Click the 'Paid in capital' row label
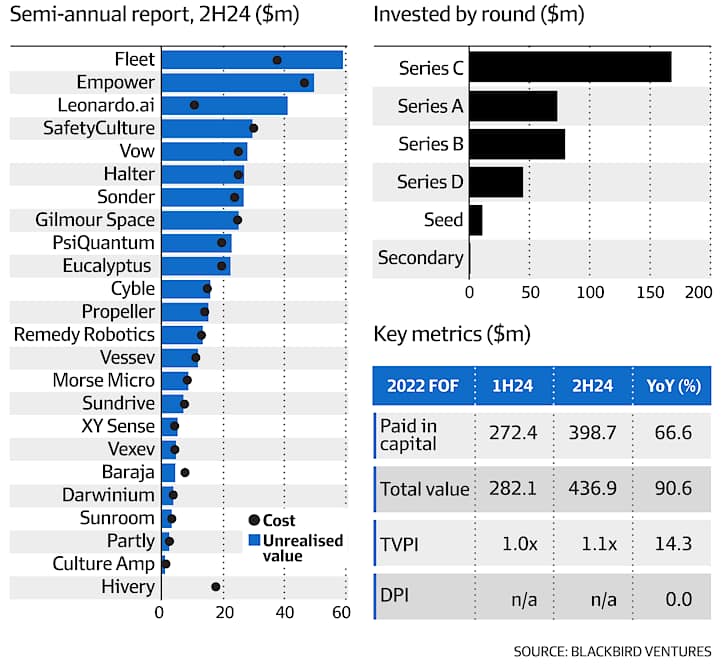Image resolution: width=727 pixels, height=664 pixels. pyautogui.click(x=408, y=435)
